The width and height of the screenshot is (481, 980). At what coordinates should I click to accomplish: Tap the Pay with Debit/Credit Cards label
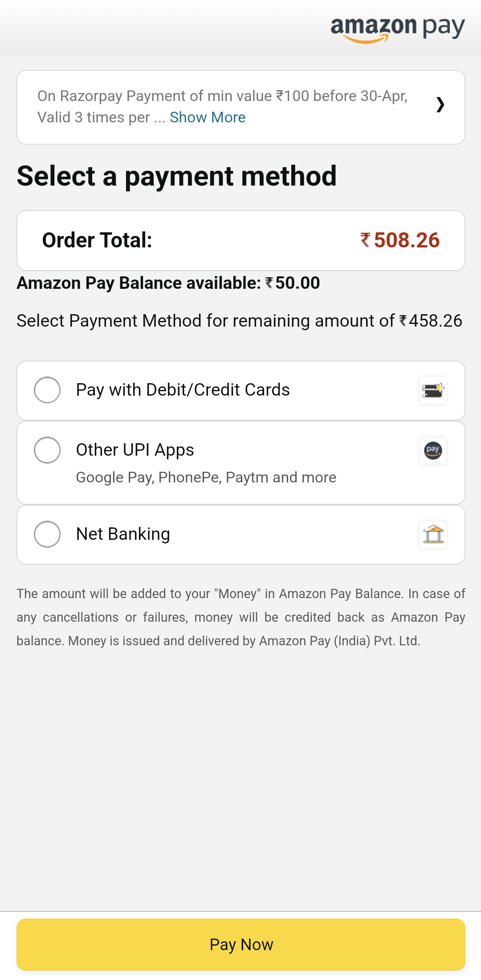point(183,390)
